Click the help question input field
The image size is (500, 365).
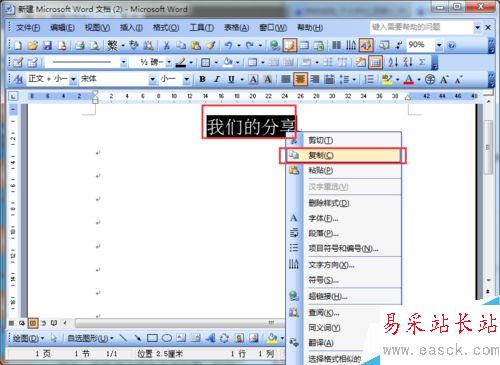coord(422,27)
